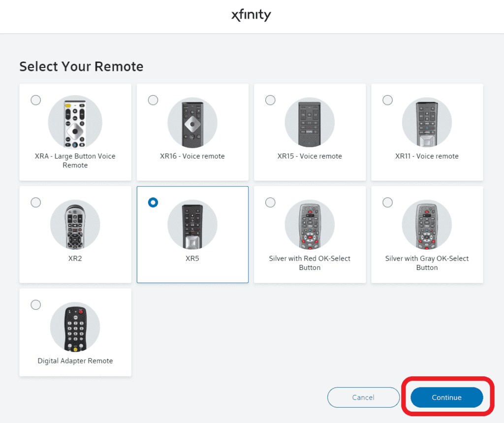Select the Silver with Gray OK-Select Button option

pos(387,202)
